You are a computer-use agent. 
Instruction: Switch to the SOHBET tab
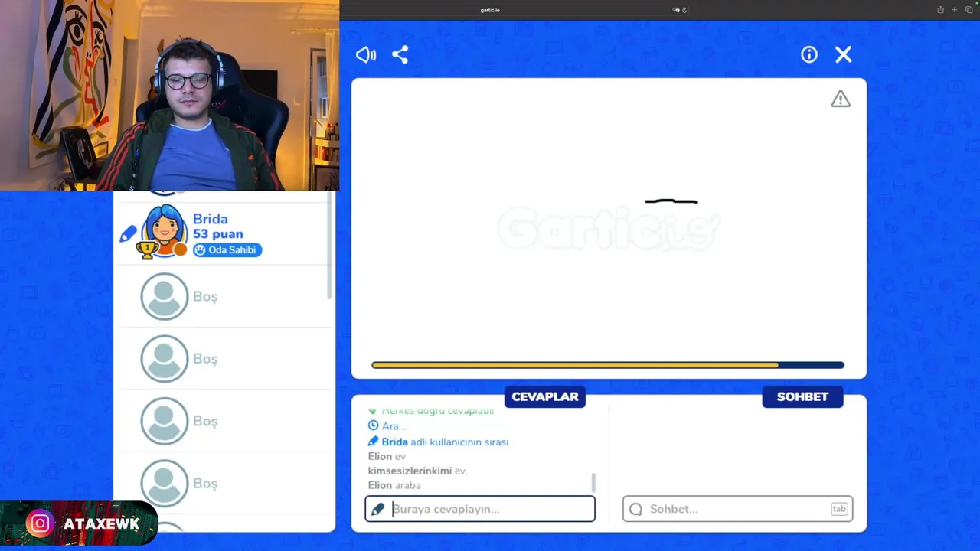[x=802, y=396]
